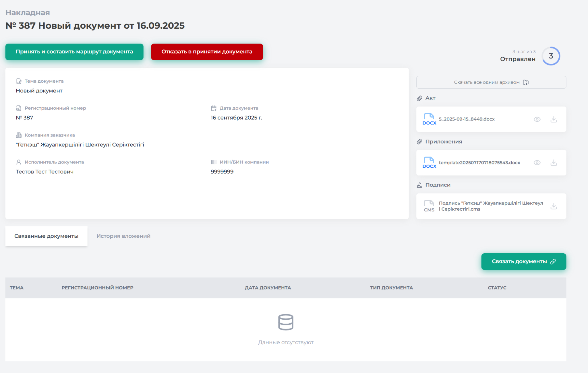Switch to the История вложений tab
588x373 pixels.
[123, 236]
